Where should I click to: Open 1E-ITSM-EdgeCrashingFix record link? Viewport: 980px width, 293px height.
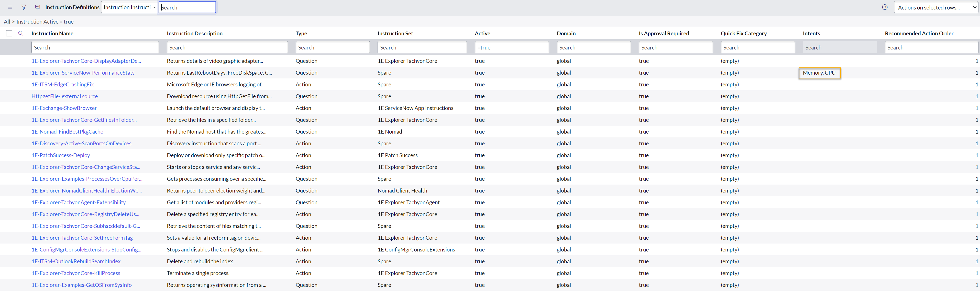62,85
